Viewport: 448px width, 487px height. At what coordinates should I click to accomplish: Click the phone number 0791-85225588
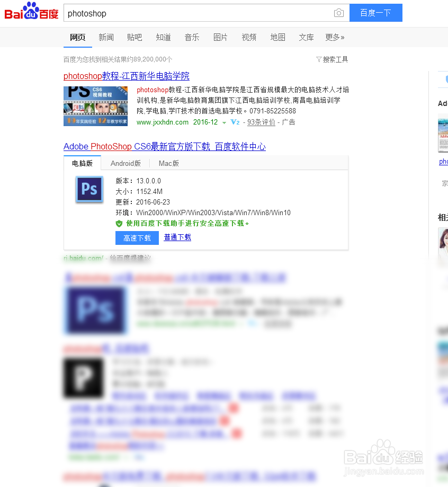[273, 111]
